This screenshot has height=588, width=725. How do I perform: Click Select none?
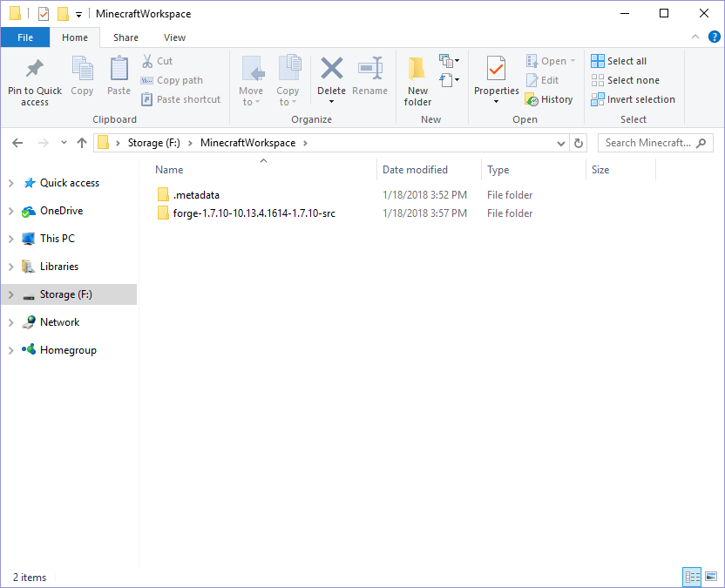pos(625,80)
